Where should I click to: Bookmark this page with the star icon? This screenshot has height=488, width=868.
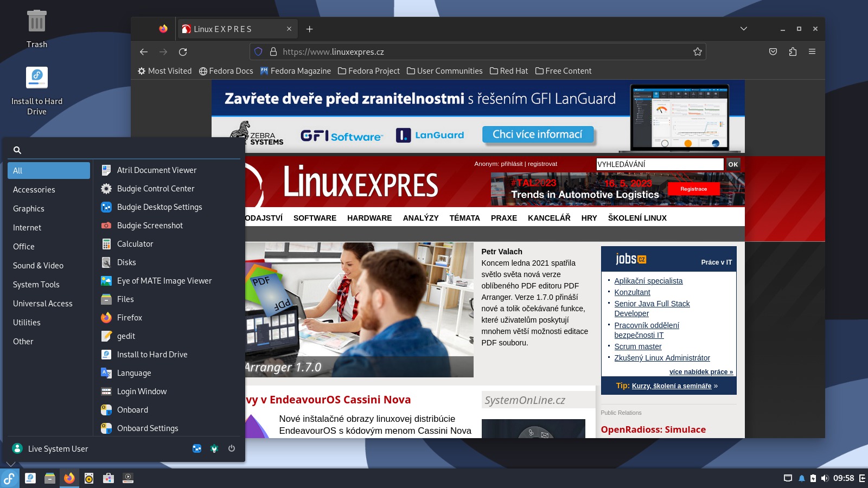click(698, 52)
